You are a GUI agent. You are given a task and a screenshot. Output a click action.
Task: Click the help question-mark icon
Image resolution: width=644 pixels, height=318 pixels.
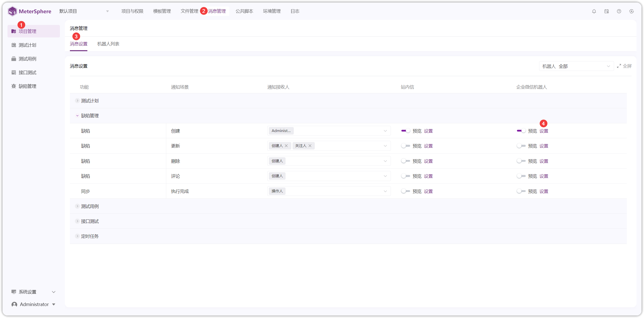pyautogui.click(x=619, y=11)
